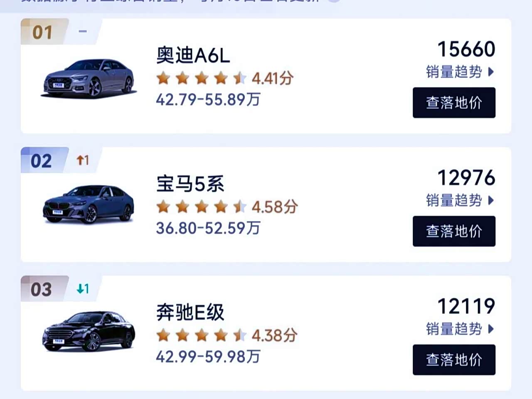Open the 奔驰E级 model title
The image size is (532, 399).
point(190,312)
